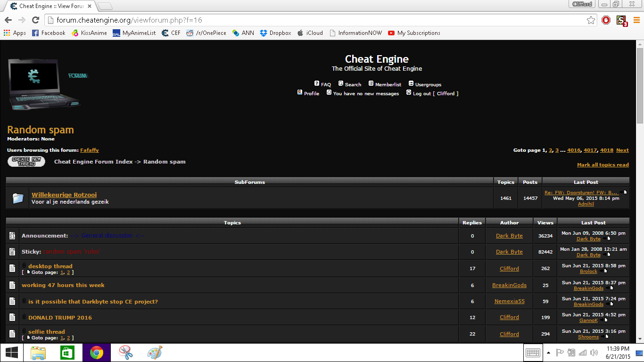The height and width of the screenshot is (362, 644).
Task: Open the on-screen keyboard from the taskbar
Action: (533, 353)
